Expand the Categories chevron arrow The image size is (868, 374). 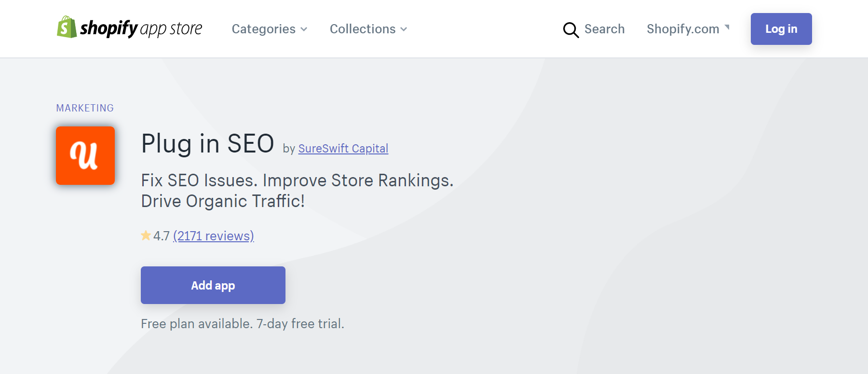pos(304,29)
